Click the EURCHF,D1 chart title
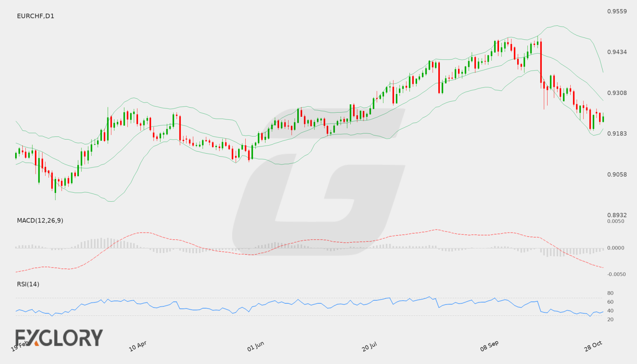This screenshot has width=637, height=364. tap(36, 16)
